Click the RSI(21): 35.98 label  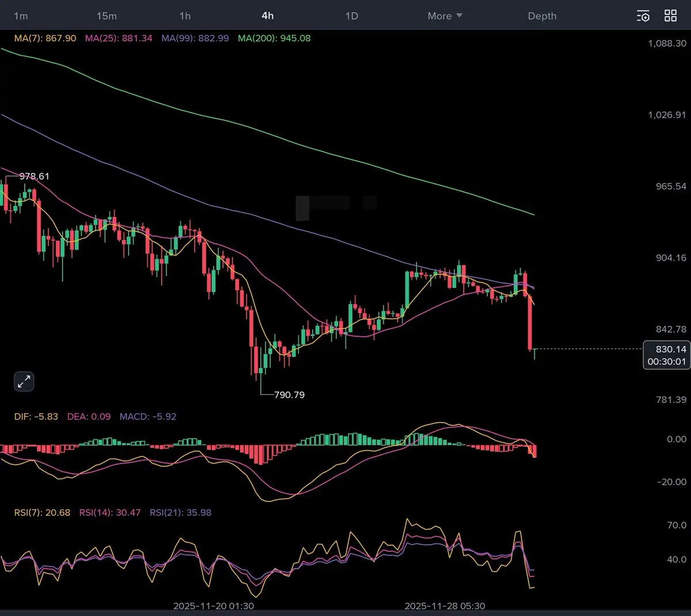tap(181, 512)
